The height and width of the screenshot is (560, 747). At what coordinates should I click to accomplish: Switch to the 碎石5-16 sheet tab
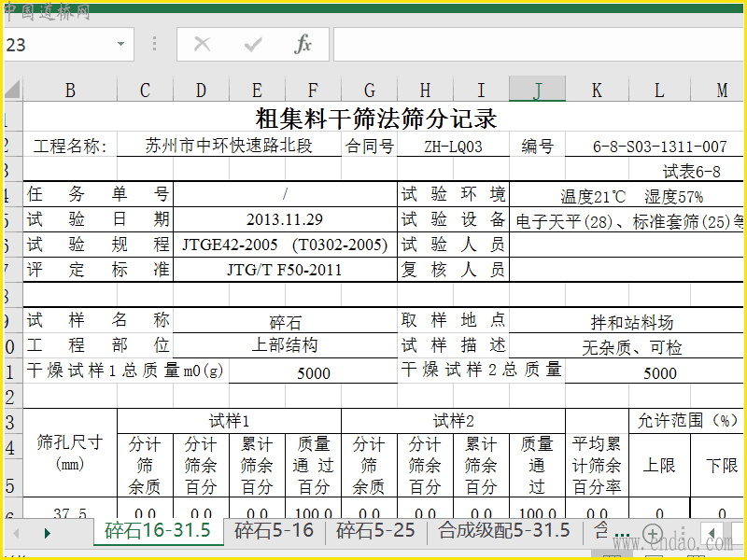274,531
